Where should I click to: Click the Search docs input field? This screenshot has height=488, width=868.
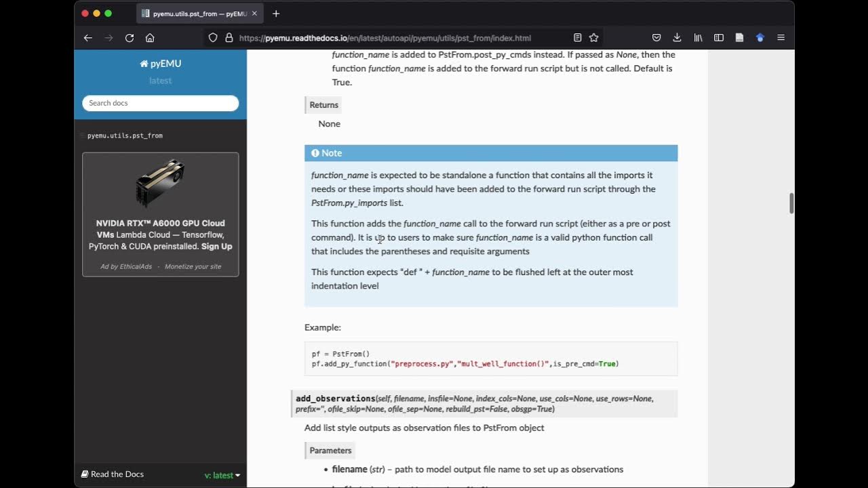(x=161, y=103)
